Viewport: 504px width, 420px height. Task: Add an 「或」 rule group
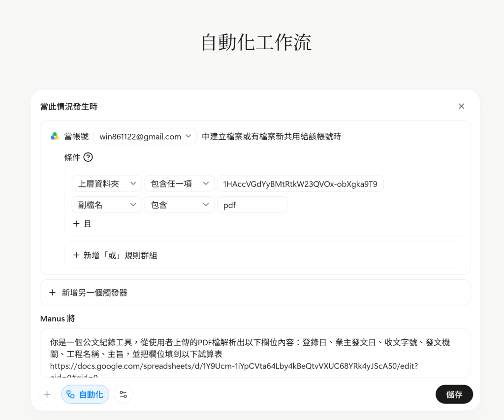(263, 255)
